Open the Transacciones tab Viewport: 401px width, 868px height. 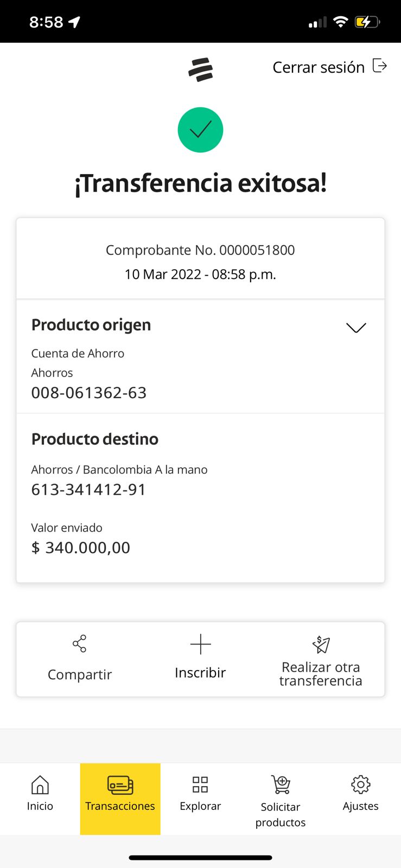point(120,798)
